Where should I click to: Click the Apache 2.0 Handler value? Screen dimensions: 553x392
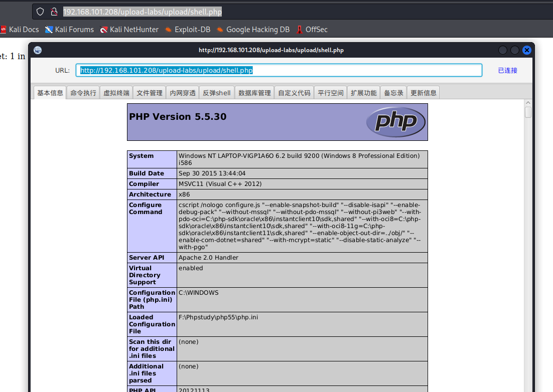208,258
